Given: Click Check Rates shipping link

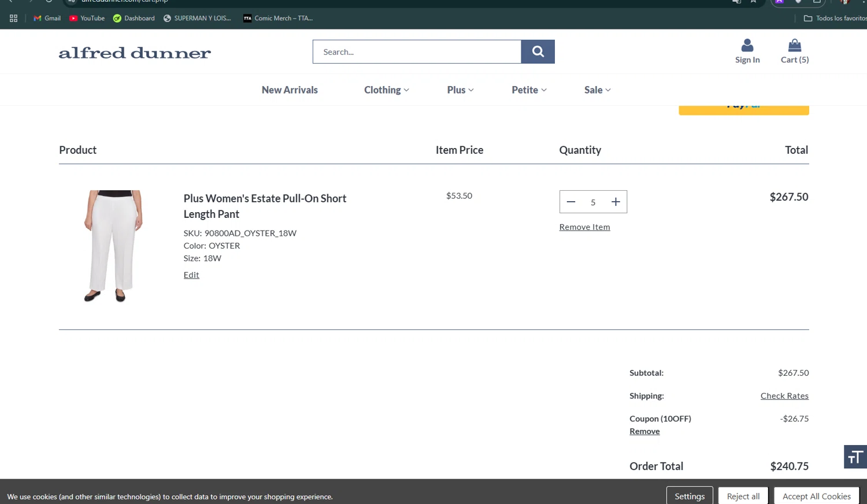Looking at the screenshot, I should (784, 395).
